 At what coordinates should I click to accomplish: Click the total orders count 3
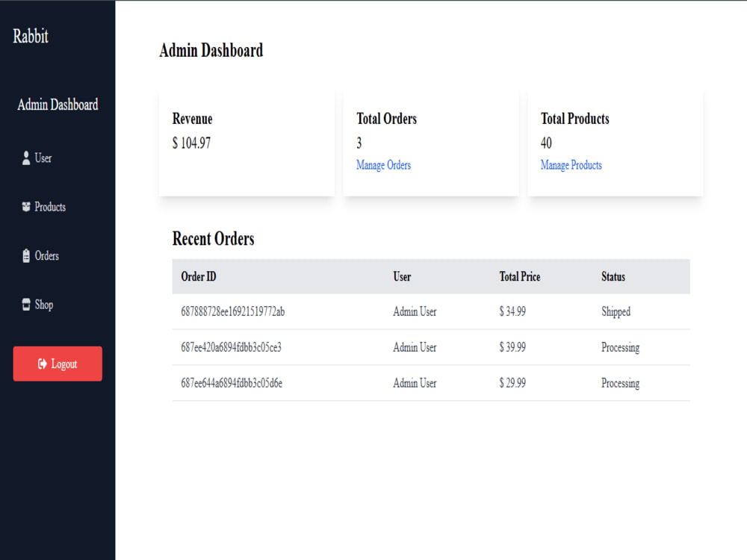tap(359, 143)
